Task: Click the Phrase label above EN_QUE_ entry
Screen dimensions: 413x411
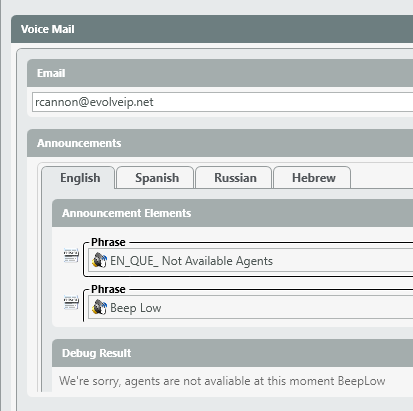Action: click(108, 242)
